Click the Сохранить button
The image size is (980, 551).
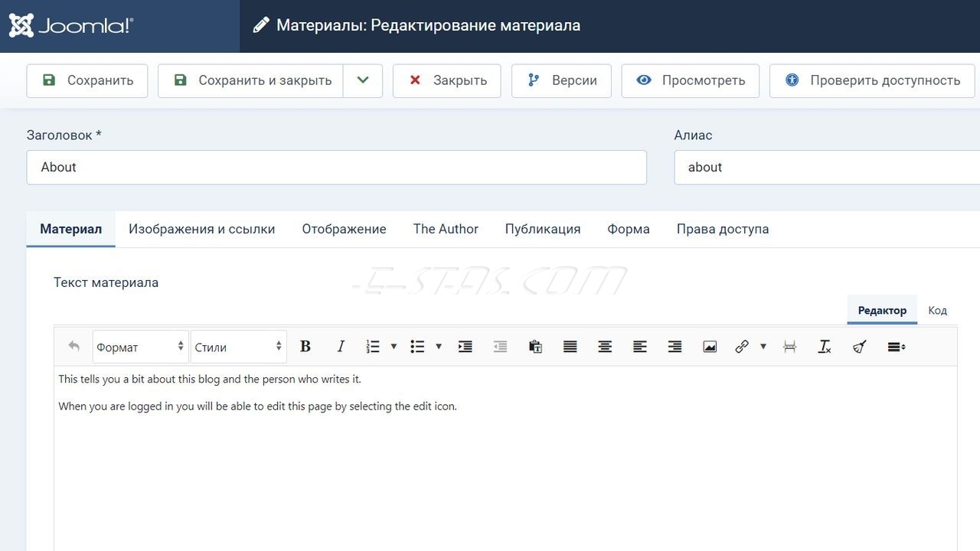87,80
